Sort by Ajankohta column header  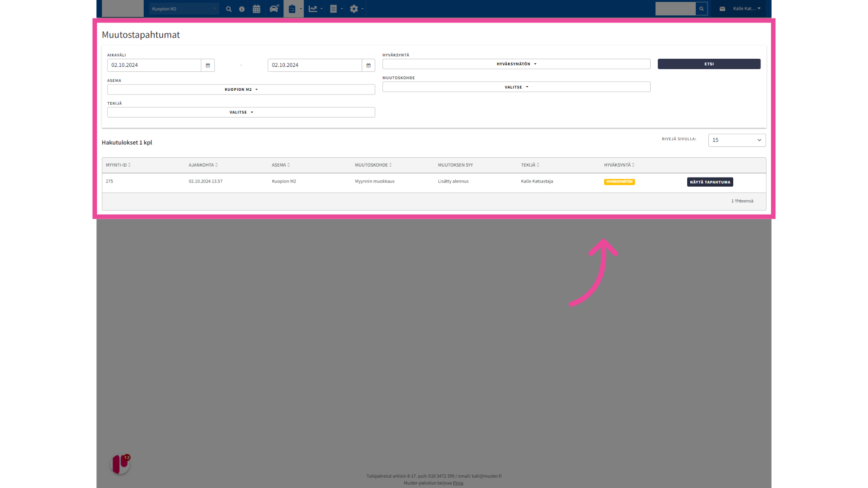tap(203, 165)
